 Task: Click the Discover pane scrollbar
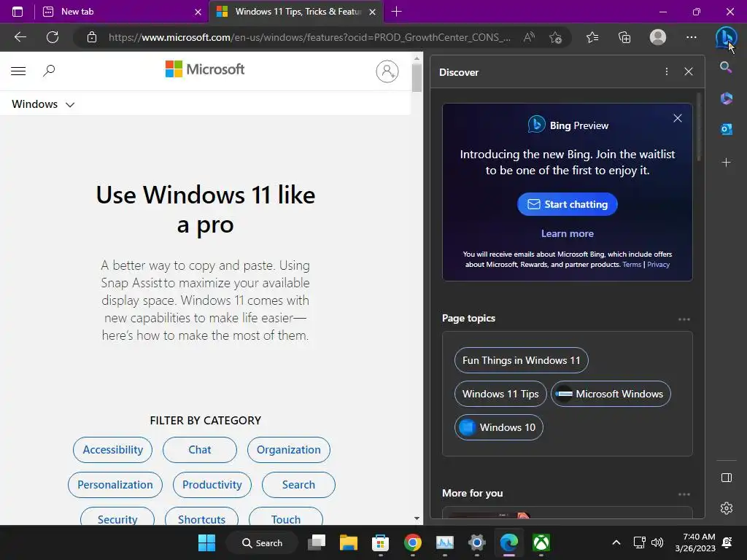(699, 127)
